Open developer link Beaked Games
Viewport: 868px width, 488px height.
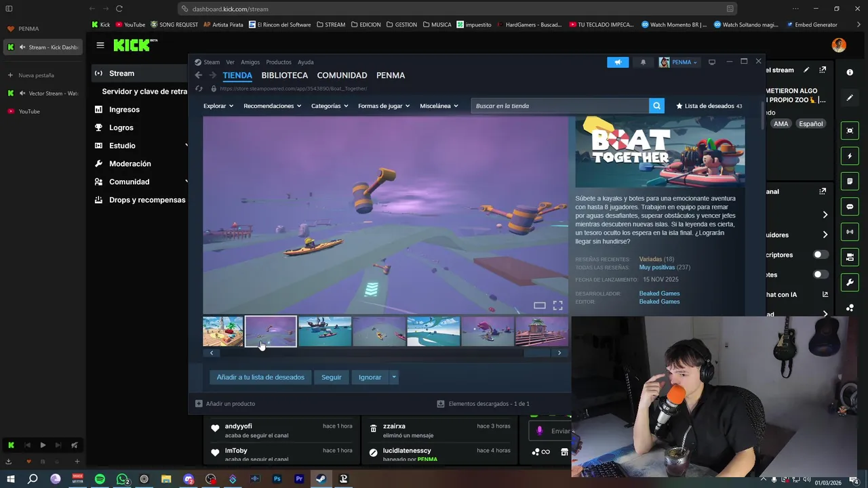click(659, 293)
